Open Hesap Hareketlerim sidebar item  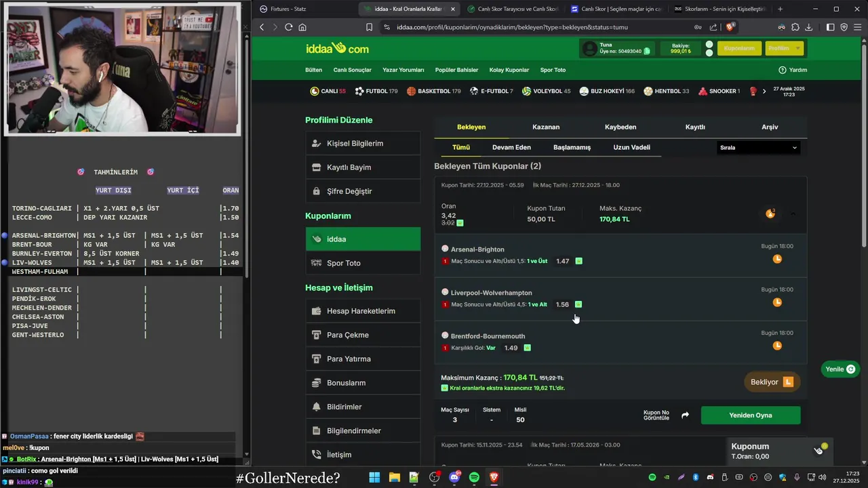click(x=363, y=311)
